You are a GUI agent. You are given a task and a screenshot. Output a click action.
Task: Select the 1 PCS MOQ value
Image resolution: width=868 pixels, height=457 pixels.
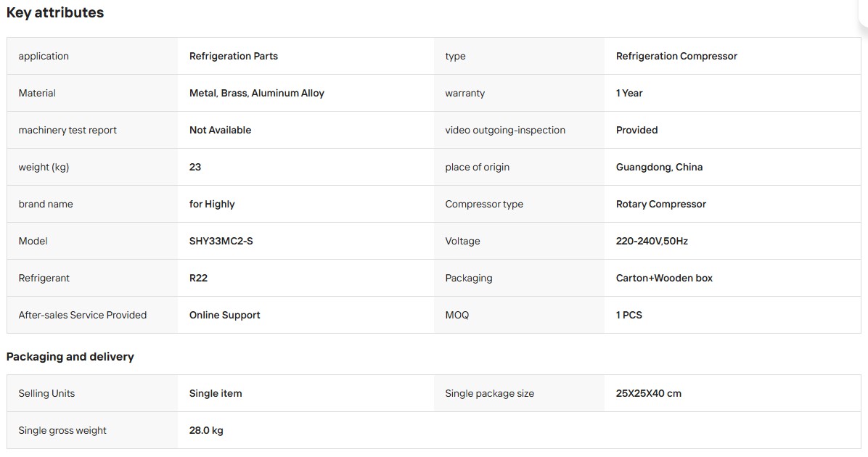coord(629,316)
